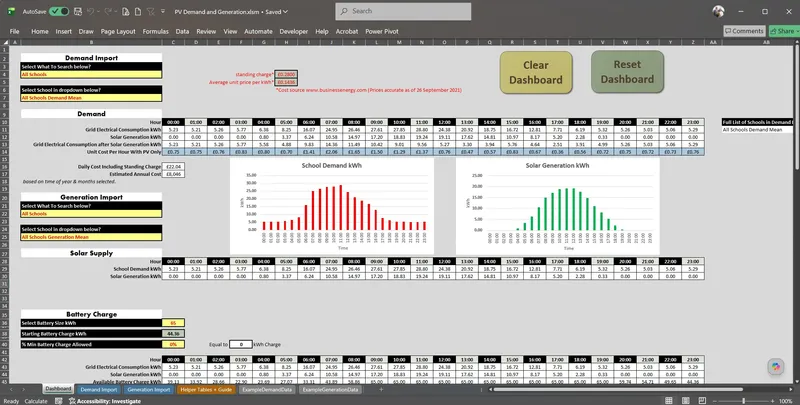Click the New blank document icon
This screenshot has width=800, height=405.
138,11
